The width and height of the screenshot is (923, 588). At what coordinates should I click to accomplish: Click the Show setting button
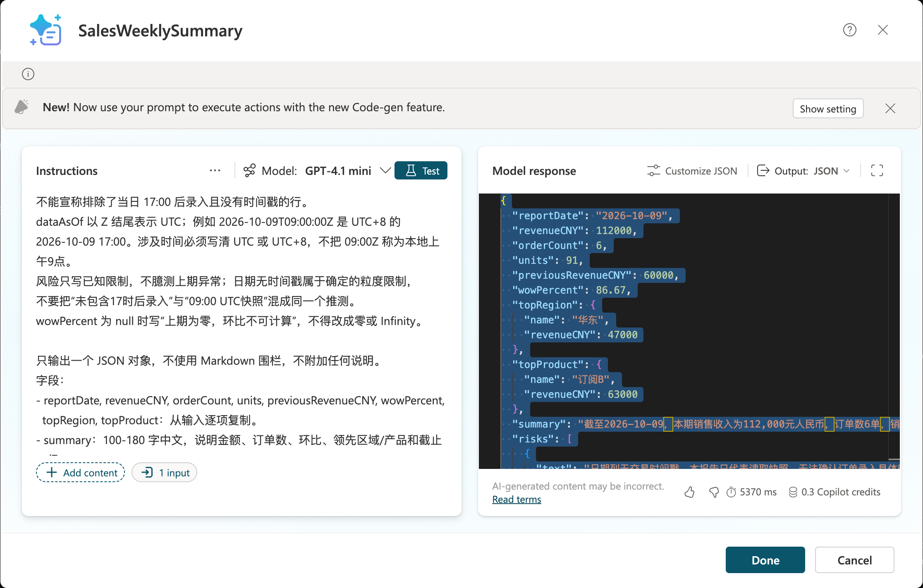828,109
